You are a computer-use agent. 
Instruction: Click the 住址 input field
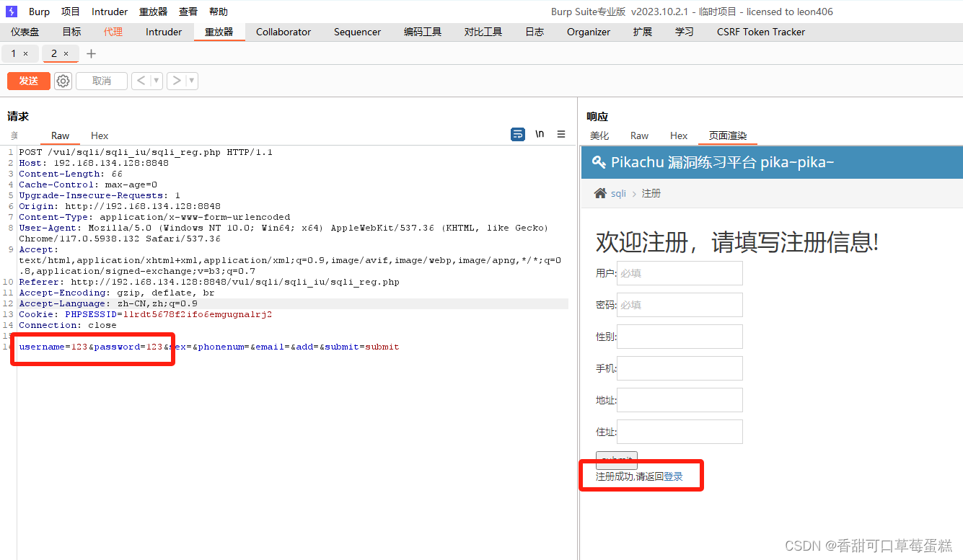click(x=680, y=432)
